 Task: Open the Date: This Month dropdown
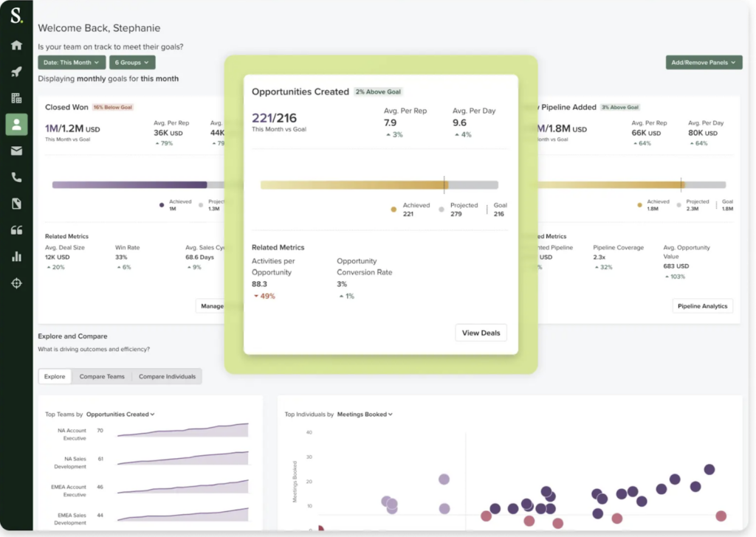72,63
